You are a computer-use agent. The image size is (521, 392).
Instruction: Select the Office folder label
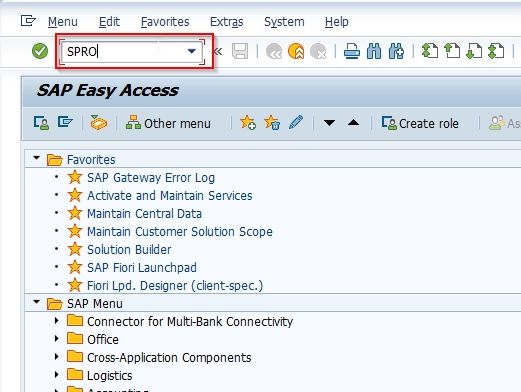pyautogui.click(x=103, y=340)
